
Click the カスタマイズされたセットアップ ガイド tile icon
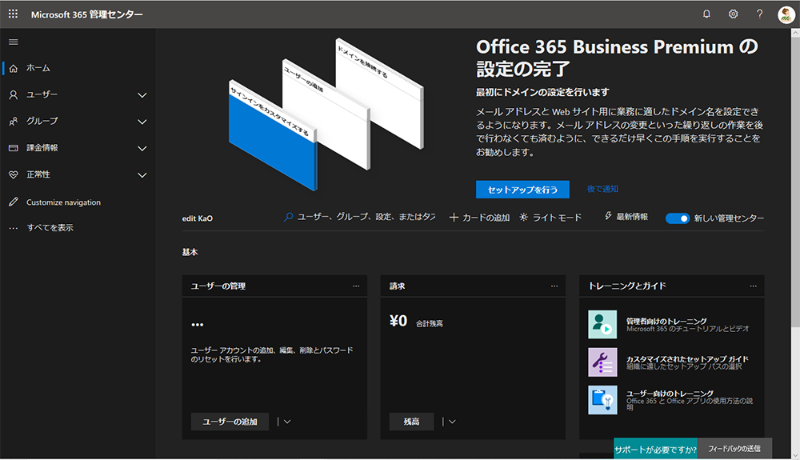click(x=603, y=362)
